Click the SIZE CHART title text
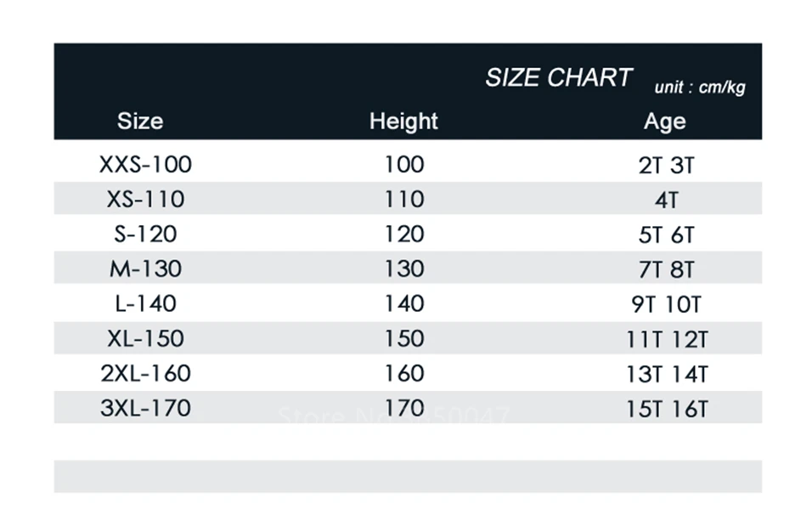812x526 pixels. tap(558, 77)
